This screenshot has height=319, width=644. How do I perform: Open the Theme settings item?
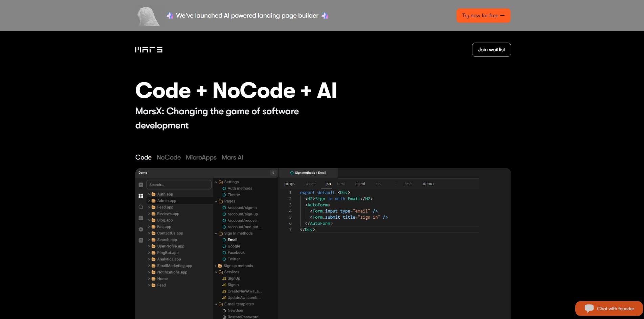(x=234, y=195)
